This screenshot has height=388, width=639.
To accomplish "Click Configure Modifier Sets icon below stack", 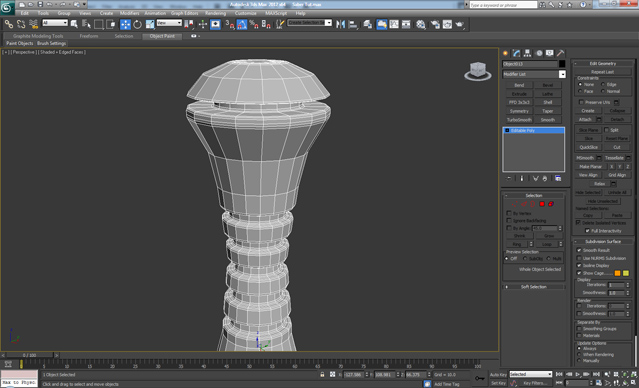I will pyautogui.click(x=558, y=179).
